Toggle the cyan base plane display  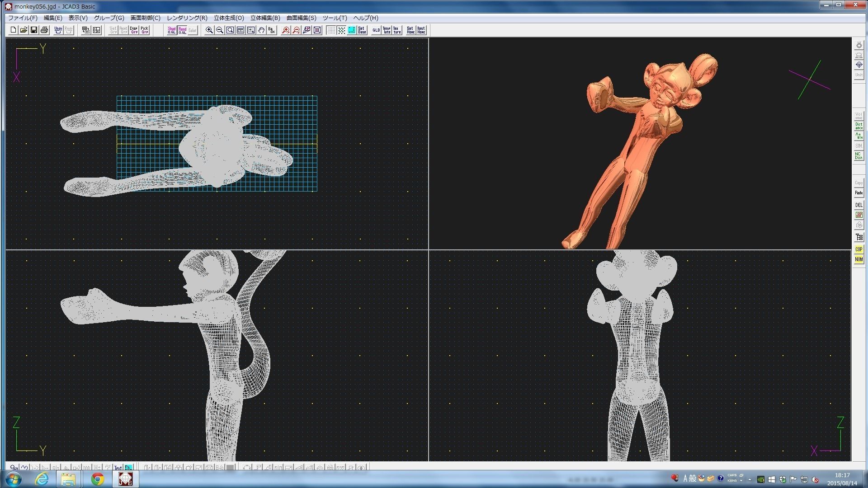pyautogui.click(x=352, y=30)
